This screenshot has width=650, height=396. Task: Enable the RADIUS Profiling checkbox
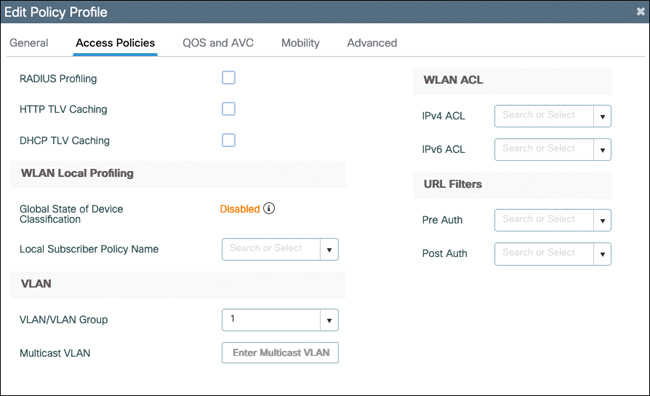pyautogui.click(x=228, y=78)
